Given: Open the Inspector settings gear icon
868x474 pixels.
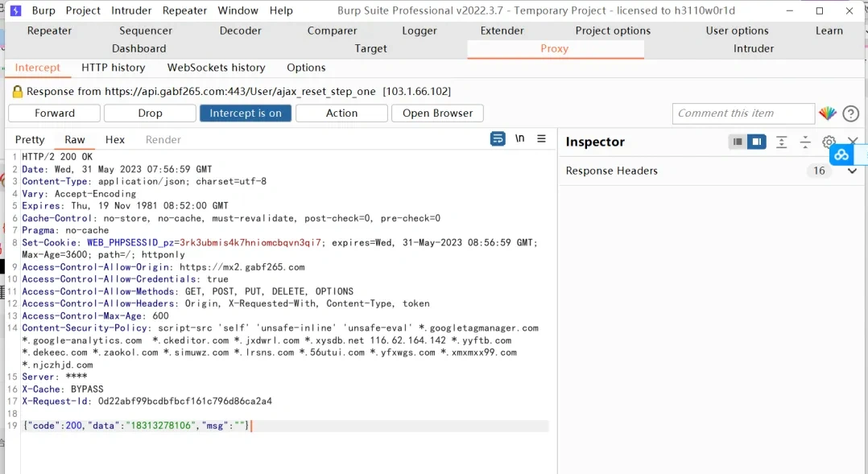Looking at the screenshot, I should tap(828, 142).
